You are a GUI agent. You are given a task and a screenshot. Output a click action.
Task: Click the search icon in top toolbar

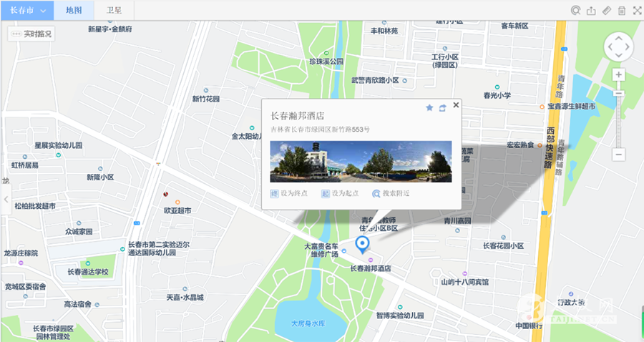(575, 11)
